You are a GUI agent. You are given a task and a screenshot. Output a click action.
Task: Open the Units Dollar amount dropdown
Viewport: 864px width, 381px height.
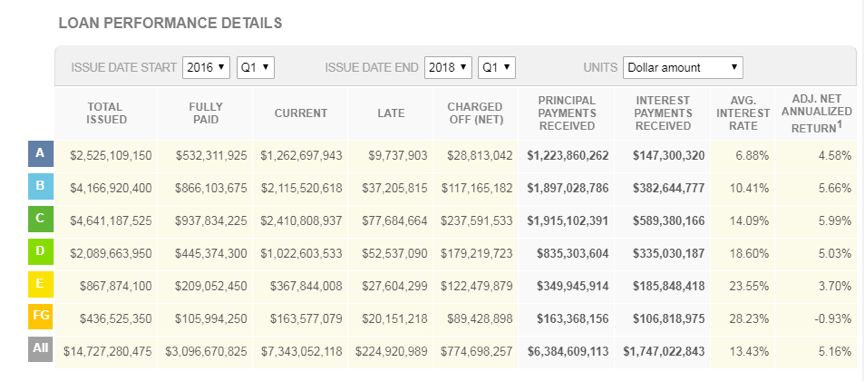(x=683, y=68)
